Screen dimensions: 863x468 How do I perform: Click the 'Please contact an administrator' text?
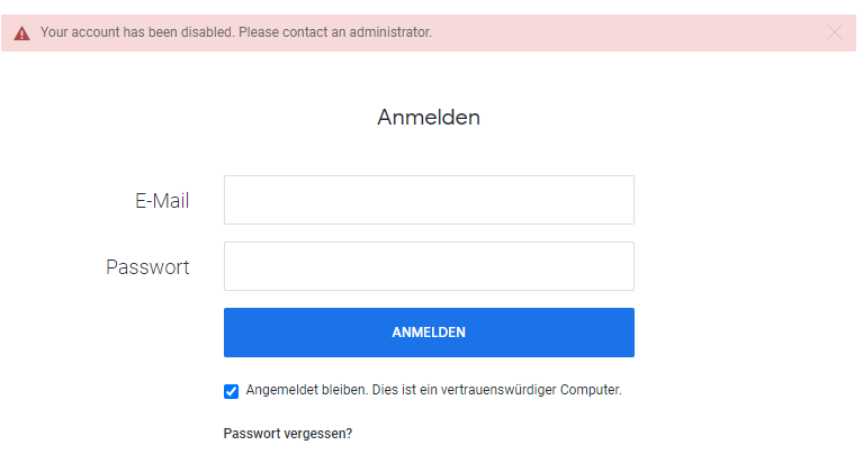tap(335, 32)
